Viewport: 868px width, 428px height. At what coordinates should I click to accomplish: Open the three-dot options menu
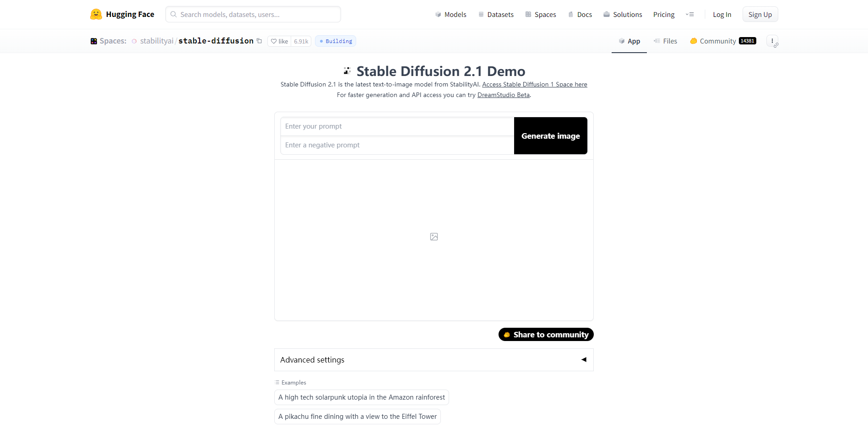tap(772, 41)
